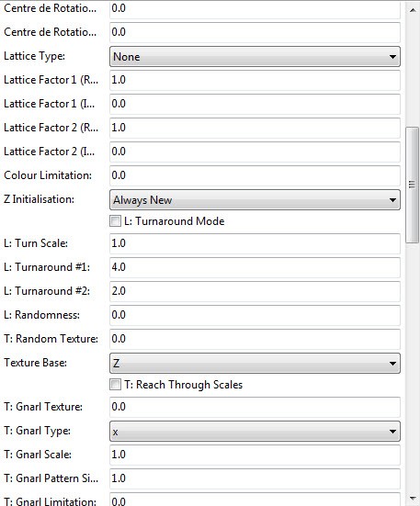Viewport: 420px width, 506px height.
Task: Click the Texture Base label
Action: (x=36, y=363)
